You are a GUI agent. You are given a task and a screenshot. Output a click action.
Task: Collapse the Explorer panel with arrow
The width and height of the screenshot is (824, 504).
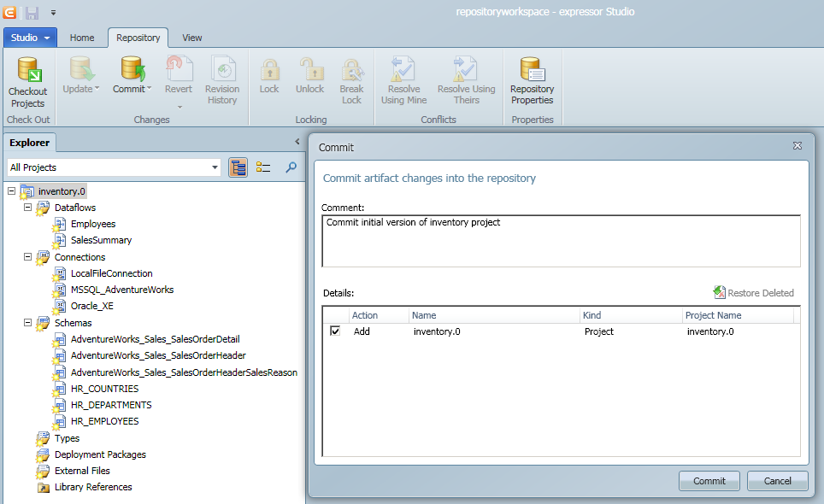[x=297, y=142]
